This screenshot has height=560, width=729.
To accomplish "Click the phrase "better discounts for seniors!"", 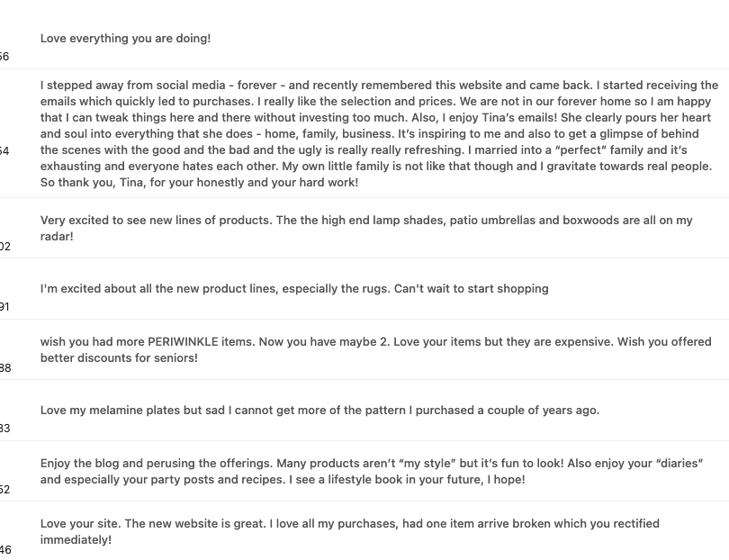I will 119,358.
